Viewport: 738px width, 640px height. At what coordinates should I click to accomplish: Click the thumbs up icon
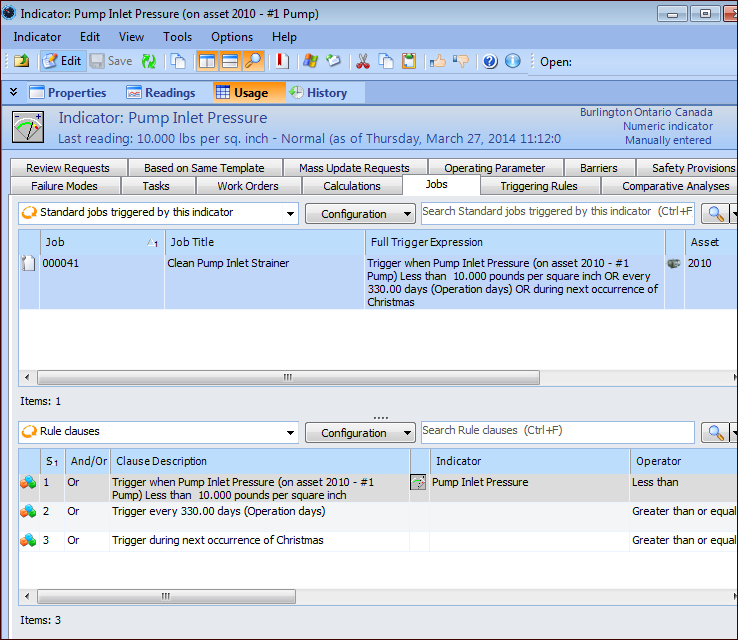pyautogui.click(x=437, y=61)
